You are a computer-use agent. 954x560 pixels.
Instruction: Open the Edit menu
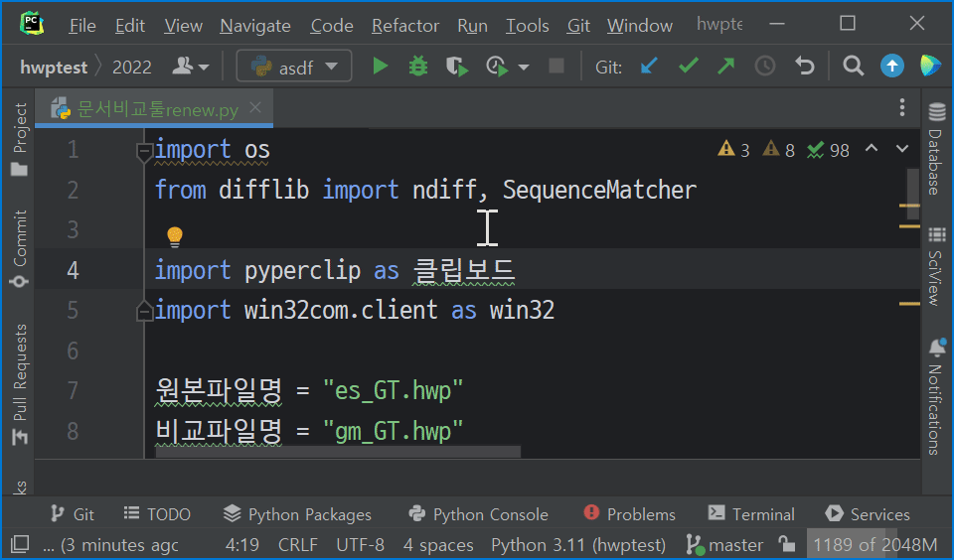click(130, 26)
